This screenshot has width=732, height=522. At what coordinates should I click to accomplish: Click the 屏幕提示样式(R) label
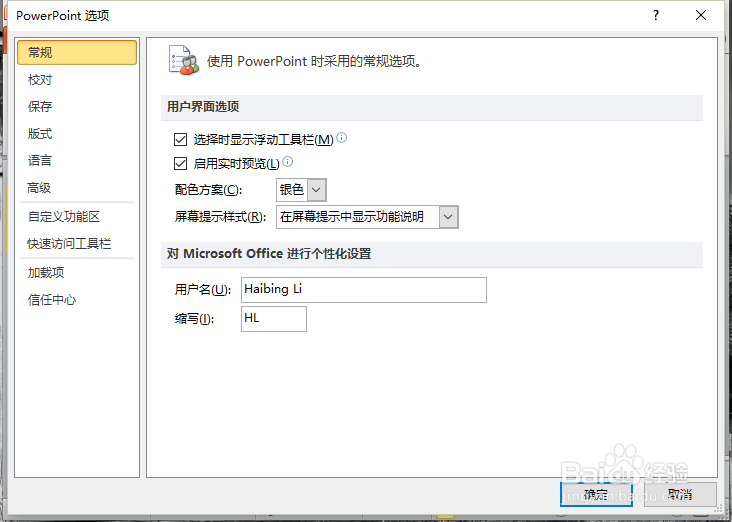[220, 217]
